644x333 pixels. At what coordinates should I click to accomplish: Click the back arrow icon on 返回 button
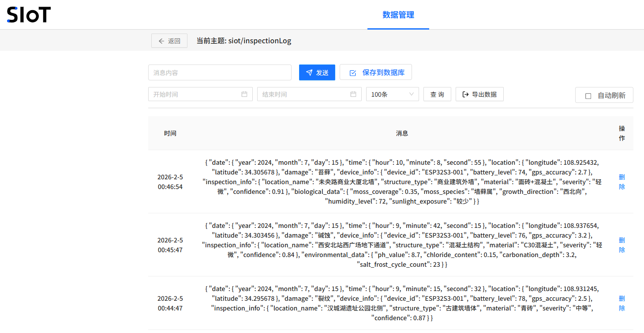(x=161, y=40)
